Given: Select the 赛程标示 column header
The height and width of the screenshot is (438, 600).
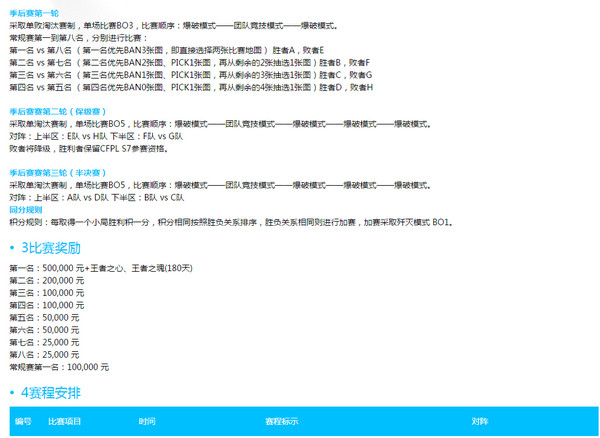Looking at the screenshot, I should [282, 422].
